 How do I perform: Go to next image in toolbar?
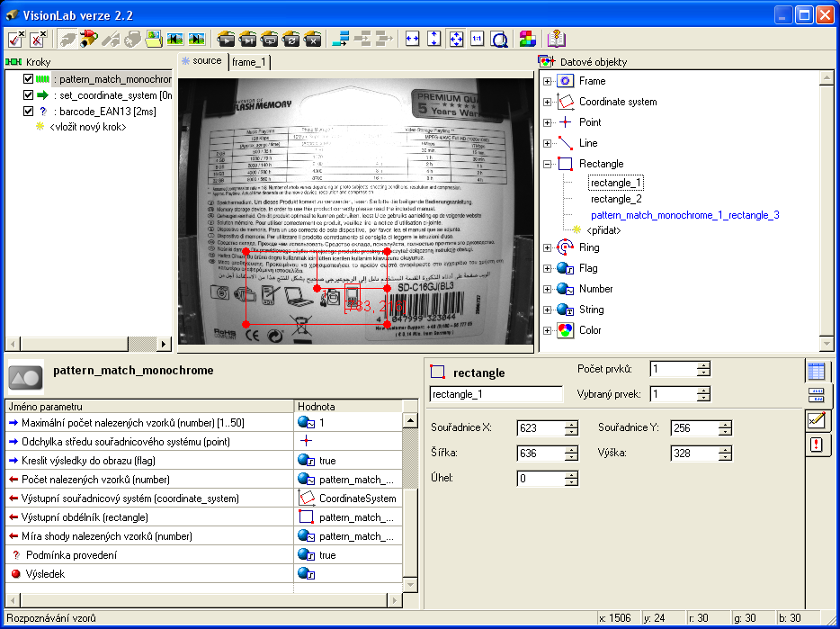[197, 40]
